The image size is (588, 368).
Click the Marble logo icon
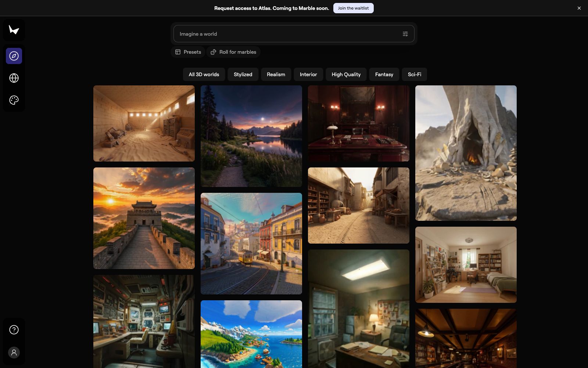tap(14, 30)
